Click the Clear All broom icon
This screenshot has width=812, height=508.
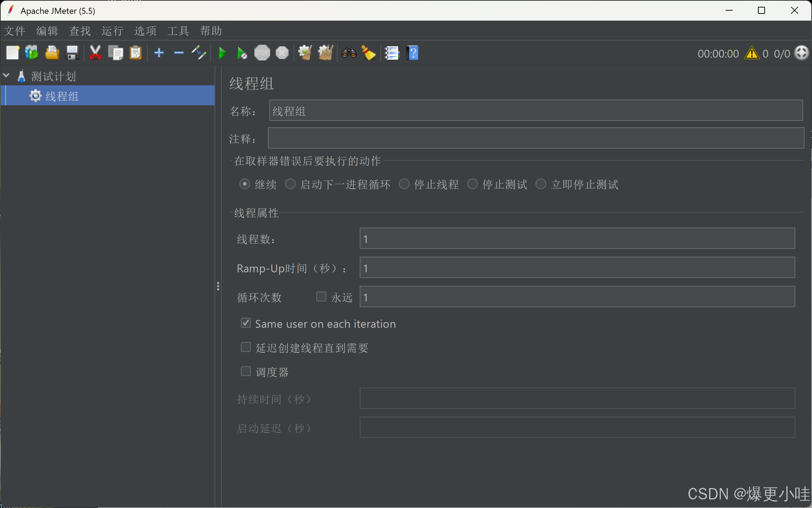tap(325, 53)
